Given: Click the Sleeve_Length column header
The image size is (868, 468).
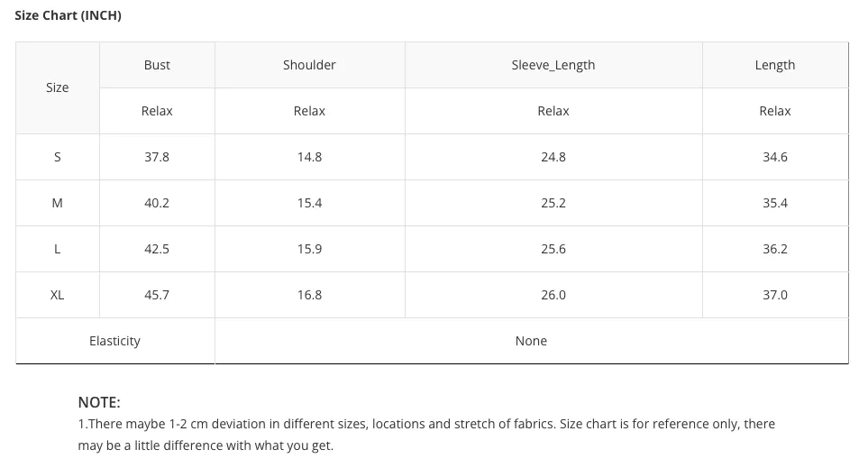Looking at the screenshot, I should pos(553,65).
